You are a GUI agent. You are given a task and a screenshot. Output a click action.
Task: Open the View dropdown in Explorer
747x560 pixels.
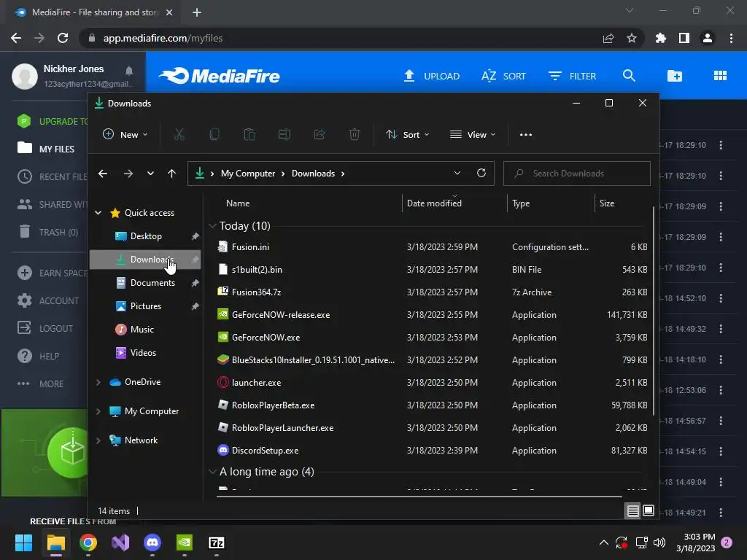[x=473, y=135]
